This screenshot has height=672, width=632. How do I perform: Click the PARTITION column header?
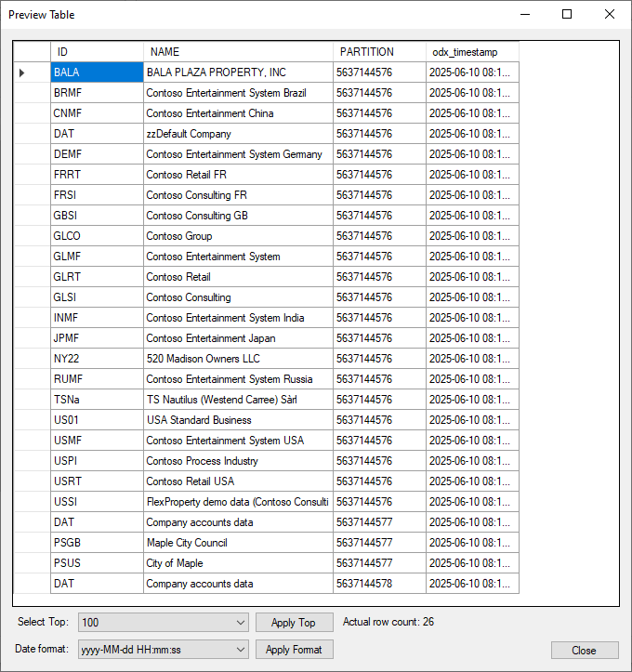379,52
